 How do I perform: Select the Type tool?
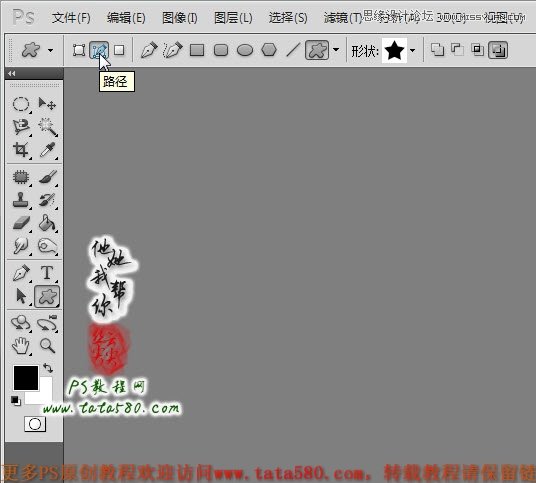48,273
